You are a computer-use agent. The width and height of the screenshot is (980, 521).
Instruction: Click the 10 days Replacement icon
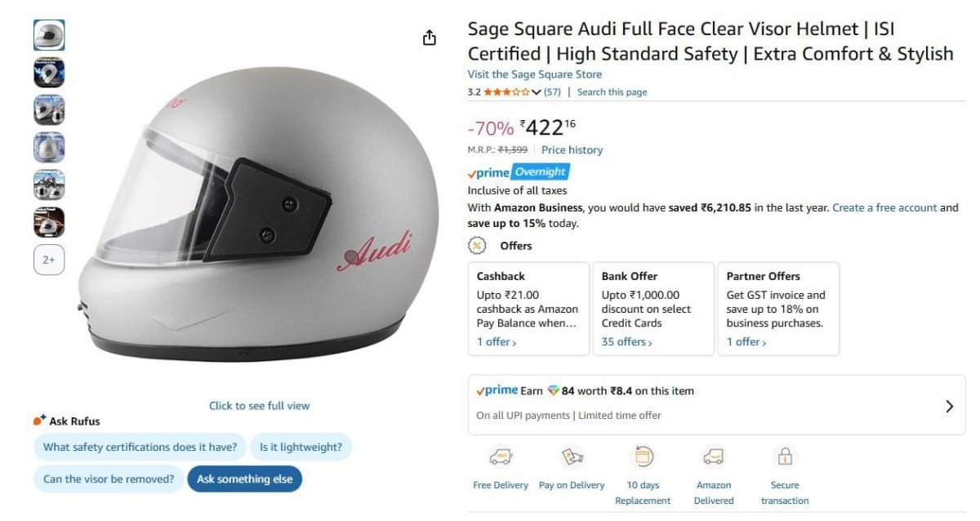(644, 456)
